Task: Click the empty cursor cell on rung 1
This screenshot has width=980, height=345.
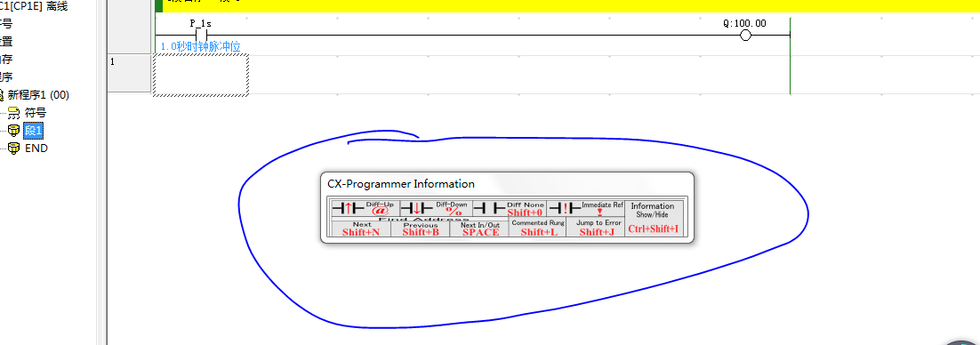Action: coord(201,75)
